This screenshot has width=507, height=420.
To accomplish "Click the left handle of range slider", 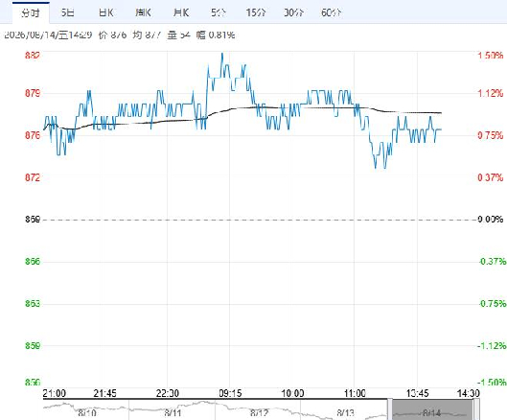I will (390, 409).
